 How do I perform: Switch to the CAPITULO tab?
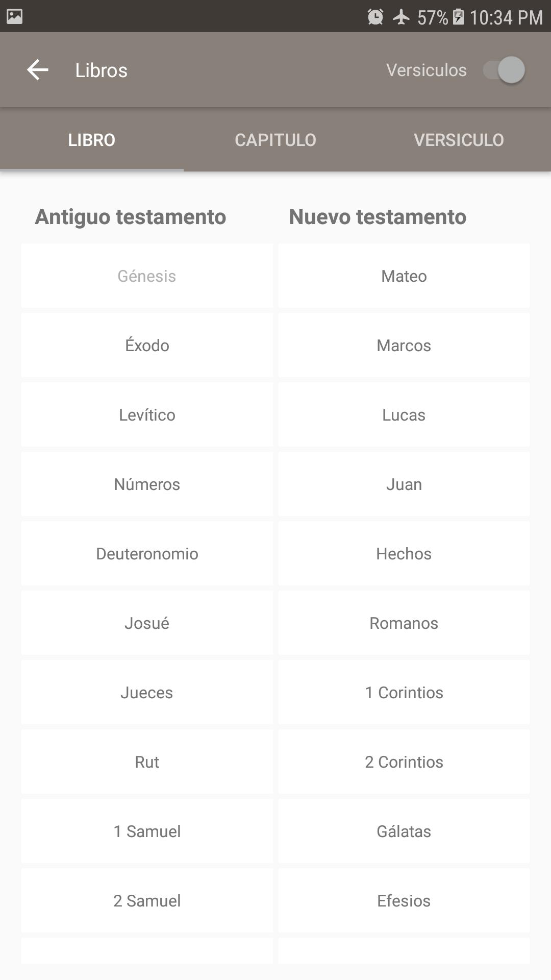click(x=275, y=140)
